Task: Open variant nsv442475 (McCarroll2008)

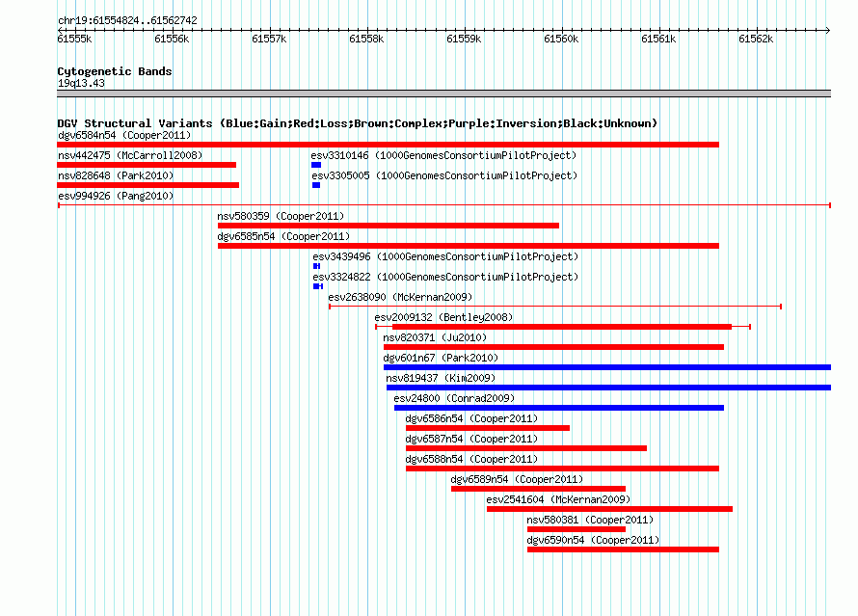Action: pyautogui.click(x=130, y=155)
